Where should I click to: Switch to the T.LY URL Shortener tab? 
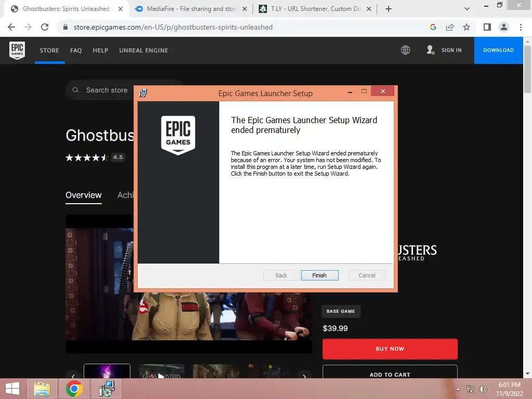point(315,9)
